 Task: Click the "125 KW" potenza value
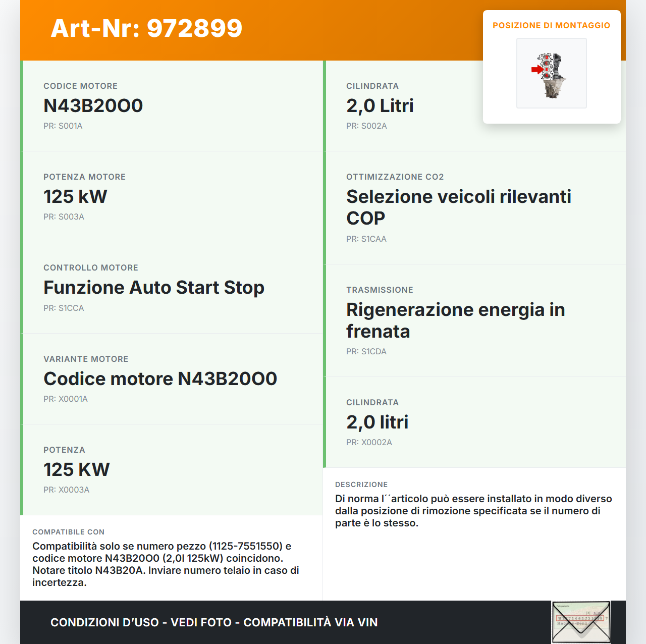[77, 469]
